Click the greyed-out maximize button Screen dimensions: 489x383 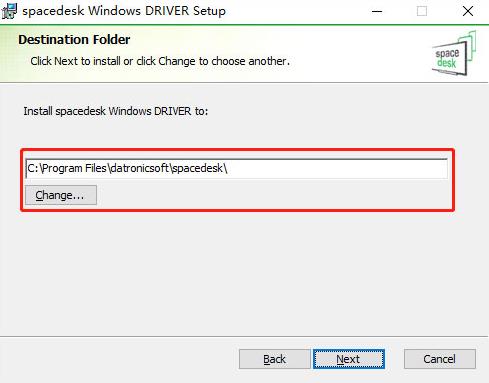[422, 11]
